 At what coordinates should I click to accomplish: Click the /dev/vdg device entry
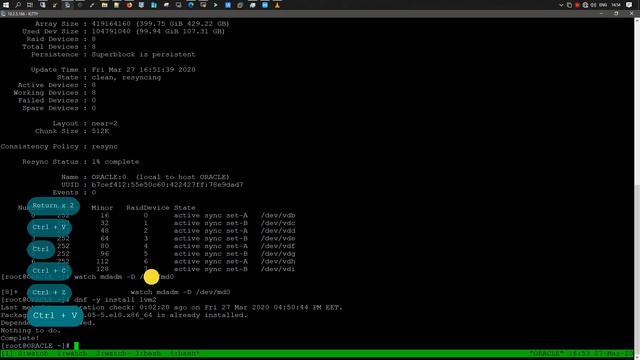(278, 254)
